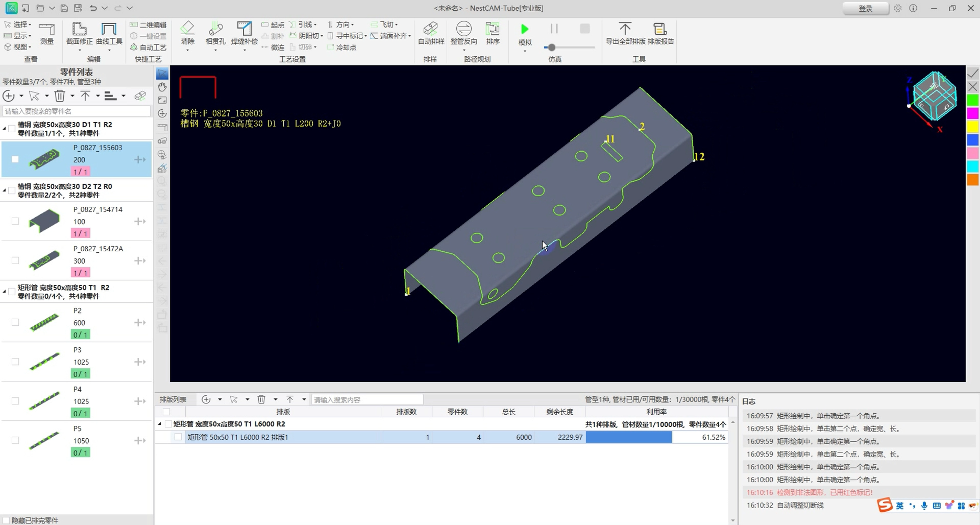Click the parts search field 请输入要搜索的零件名
This screenshot has height=525, width=980.
(77, 111)
